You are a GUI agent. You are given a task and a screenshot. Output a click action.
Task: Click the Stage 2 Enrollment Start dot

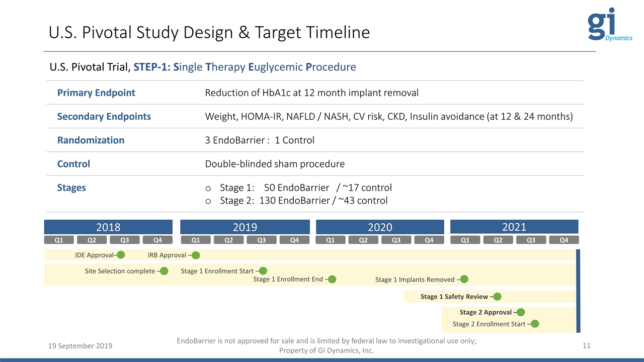(535, 324)
